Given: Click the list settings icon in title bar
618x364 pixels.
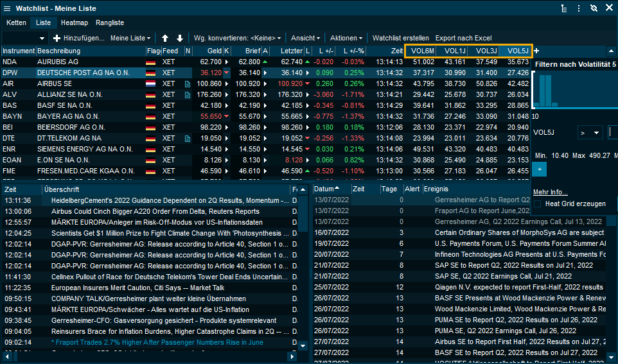Looking at the screenshot, I should tap(563, 8).
